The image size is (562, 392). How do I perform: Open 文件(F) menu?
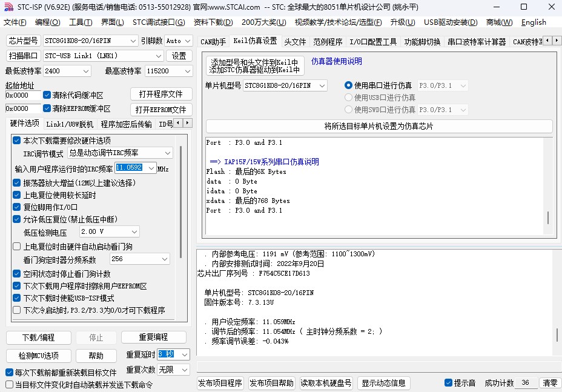point(15,22)
